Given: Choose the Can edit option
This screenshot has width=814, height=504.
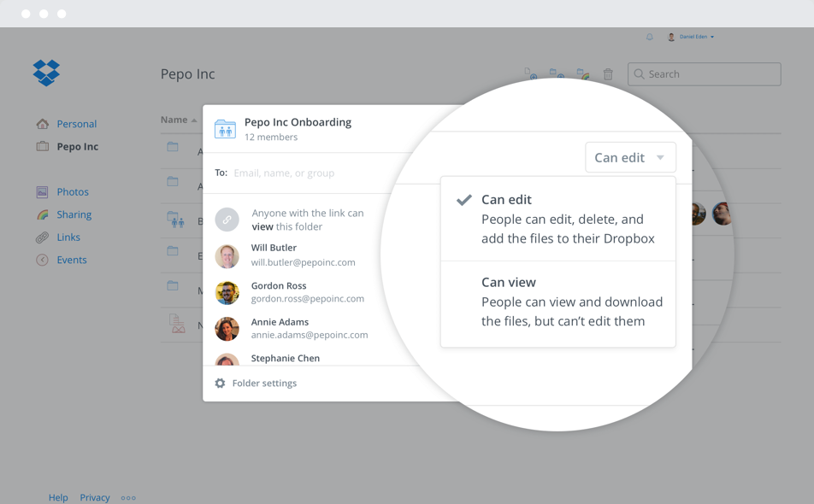Looking at the screenshot, I should pyautogui.click(x=557, y=219).
